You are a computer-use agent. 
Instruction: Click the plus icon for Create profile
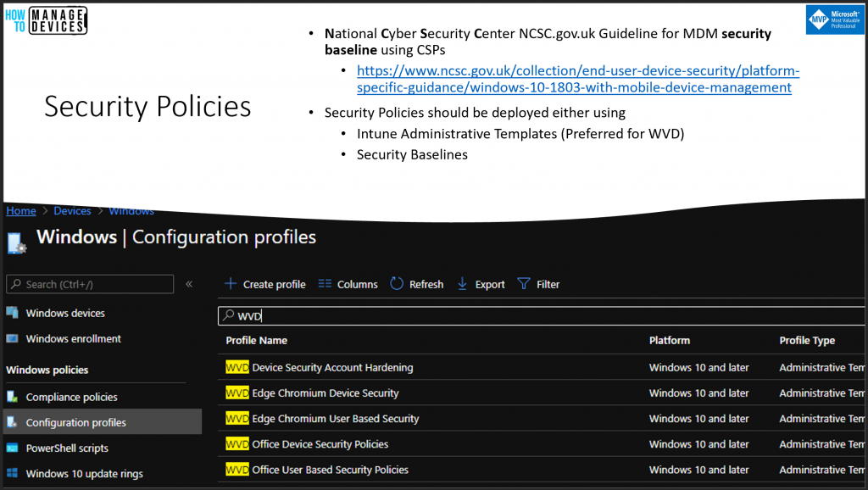coord(231,284)
